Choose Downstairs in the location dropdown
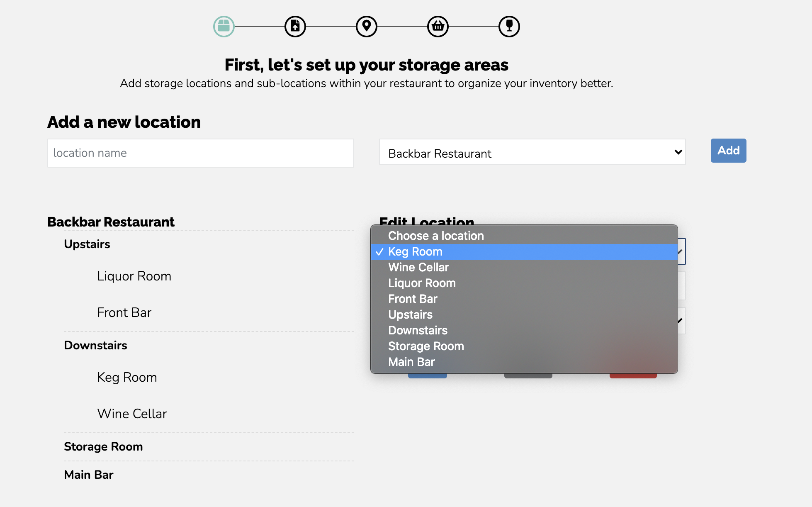 (418, 330)
